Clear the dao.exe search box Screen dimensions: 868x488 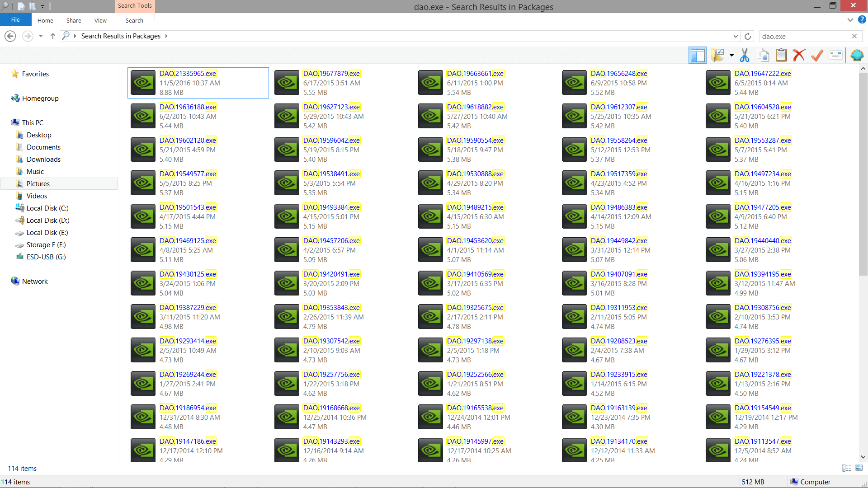point(854,36)
